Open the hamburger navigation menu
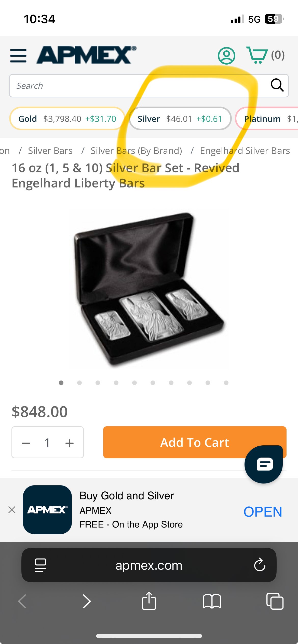This screenshot has height=644, width=298. coord(18,56)
